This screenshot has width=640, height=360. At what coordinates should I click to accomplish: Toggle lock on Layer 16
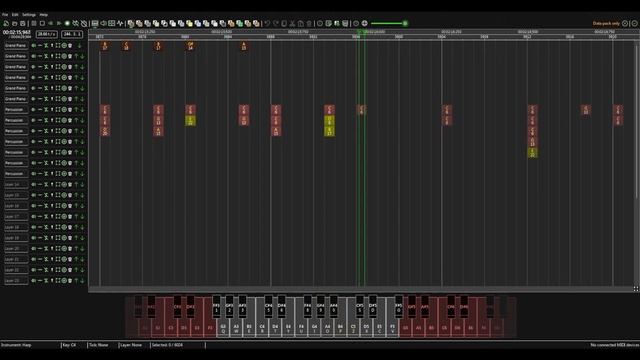coord(46,206)
